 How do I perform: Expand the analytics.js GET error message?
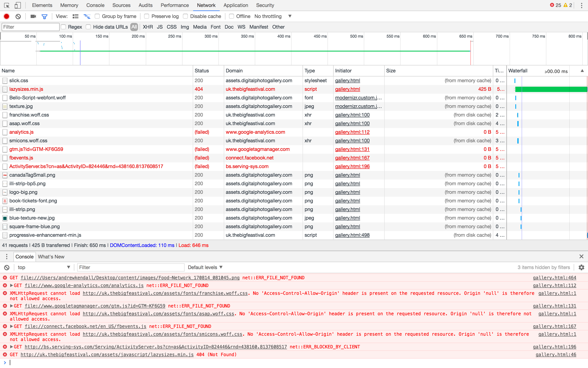tap(11, 285)
